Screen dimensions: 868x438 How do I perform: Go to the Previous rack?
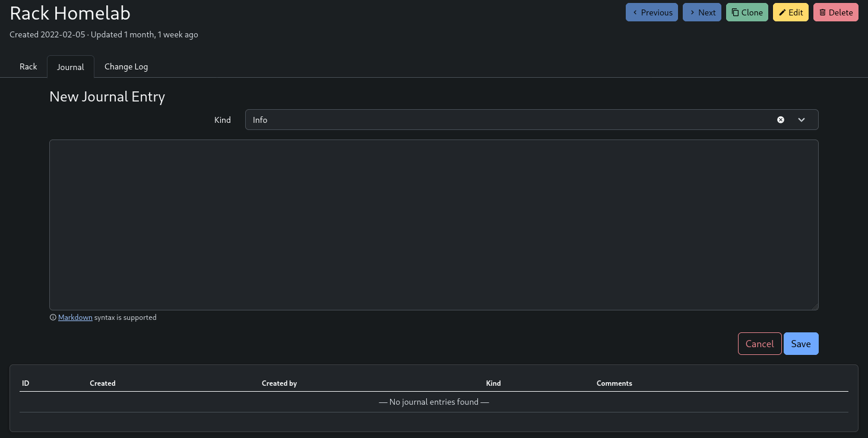pos(651,12)
